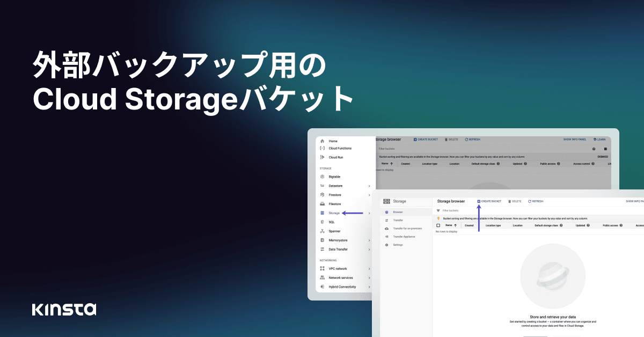Expand the Network services entry
The width and height of the screenshot is (644, 337).
(x=369, y=278)
